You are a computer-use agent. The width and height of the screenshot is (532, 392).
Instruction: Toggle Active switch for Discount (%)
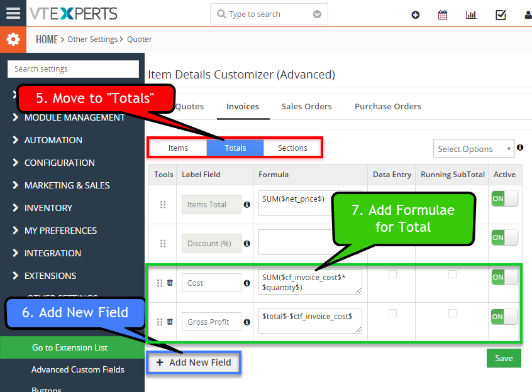[x=504, y=237]
